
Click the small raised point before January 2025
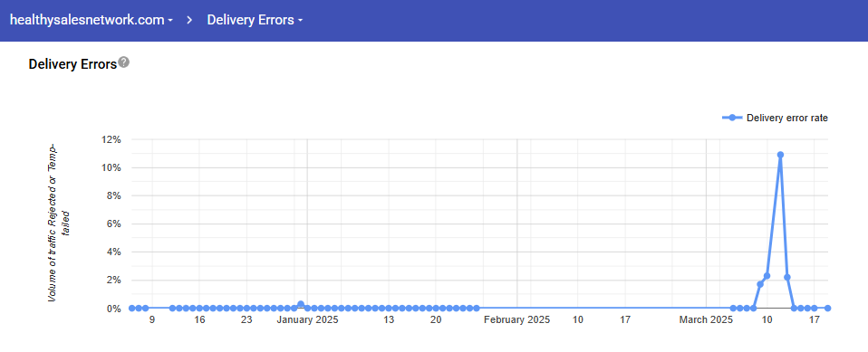point(301,304)
